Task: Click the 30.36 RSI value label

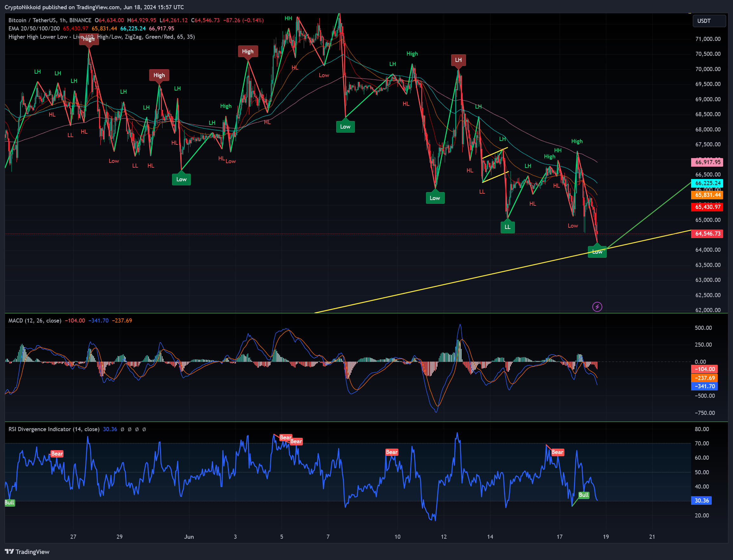Action: point(701,501)
